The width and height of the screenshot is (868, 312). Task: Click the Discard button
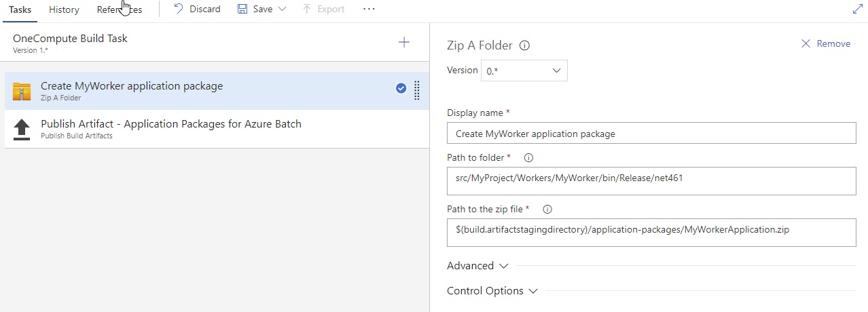click(197, 9)
